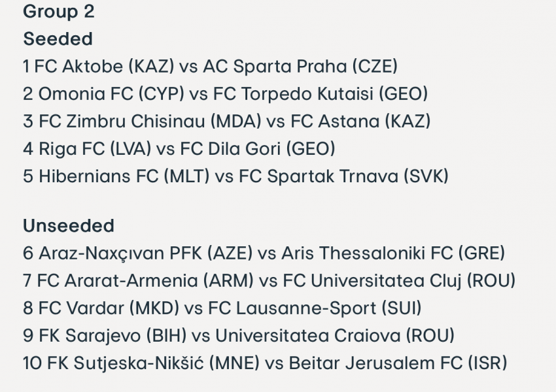Click the FC Lausanne-Sport (SUI) text

[x=315, y=308]
